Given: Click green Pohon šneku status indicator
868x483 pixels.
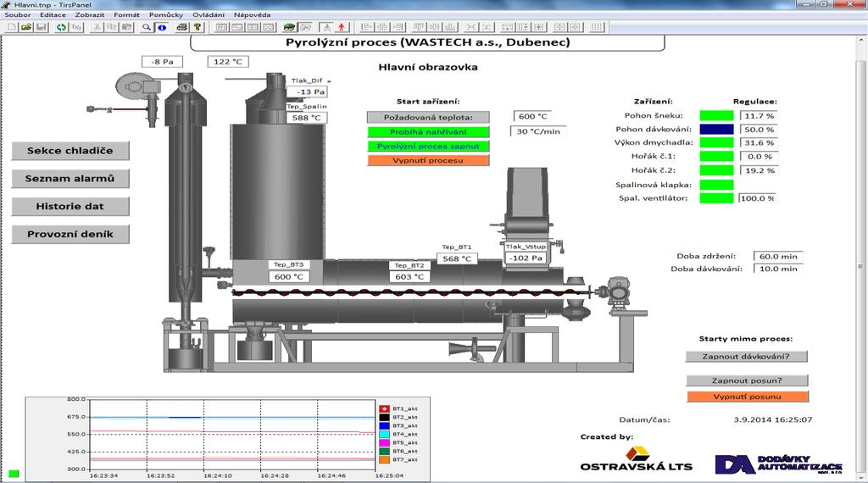Looking at the screenshot, I should (716, 115).
